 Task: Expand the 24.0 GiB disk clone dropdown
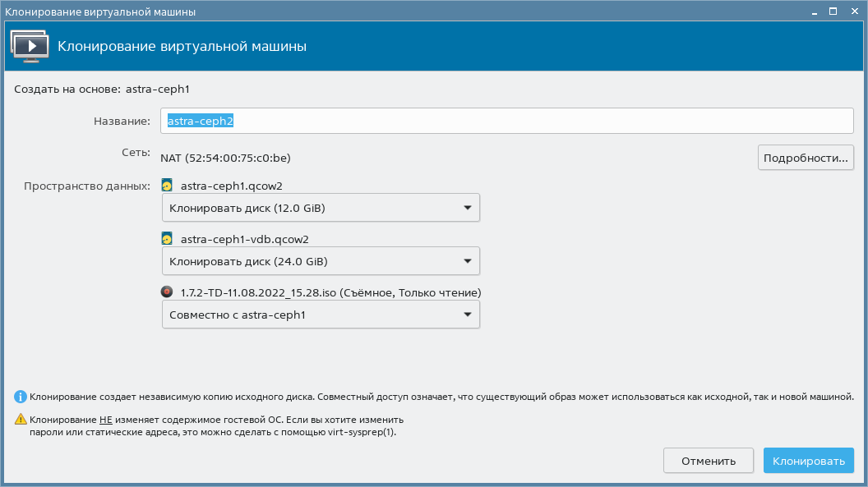coord(321,261)
